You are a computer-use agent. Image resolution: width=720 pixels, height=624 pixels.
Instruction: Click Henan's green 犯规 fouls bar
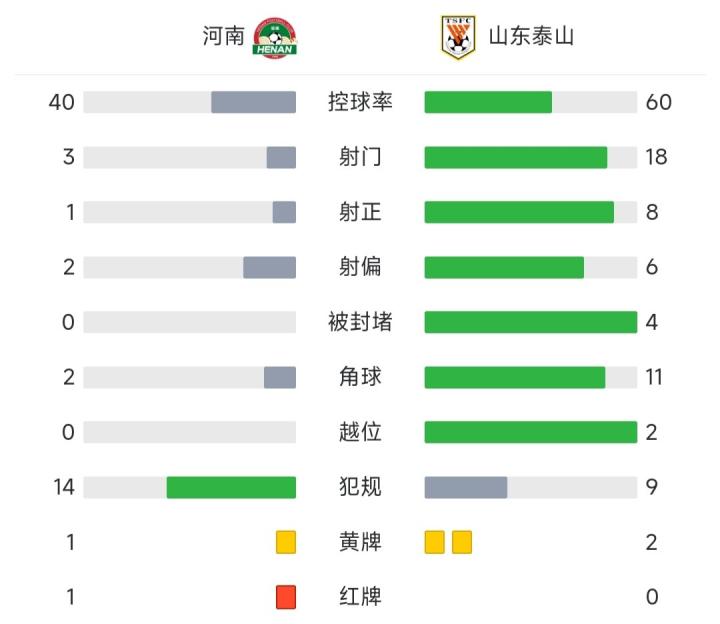tap(231, 487)
